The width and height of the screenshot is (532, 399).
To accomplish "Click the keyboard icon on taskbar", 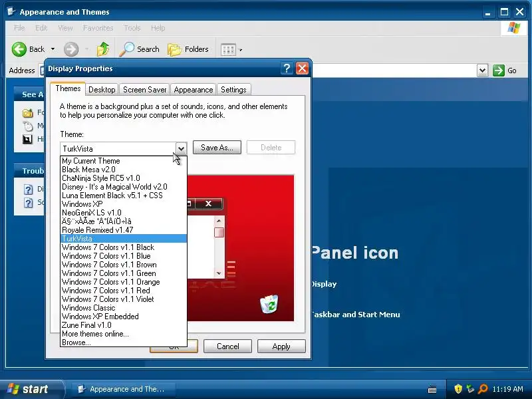I will pos(432,389).
